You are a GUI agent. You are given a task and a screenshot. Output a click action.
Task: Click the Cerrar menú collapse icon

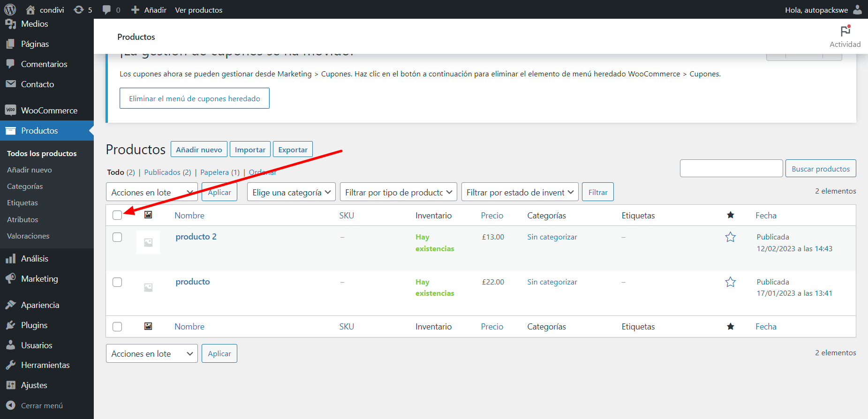pyautogui.click(x=10, y=406)
